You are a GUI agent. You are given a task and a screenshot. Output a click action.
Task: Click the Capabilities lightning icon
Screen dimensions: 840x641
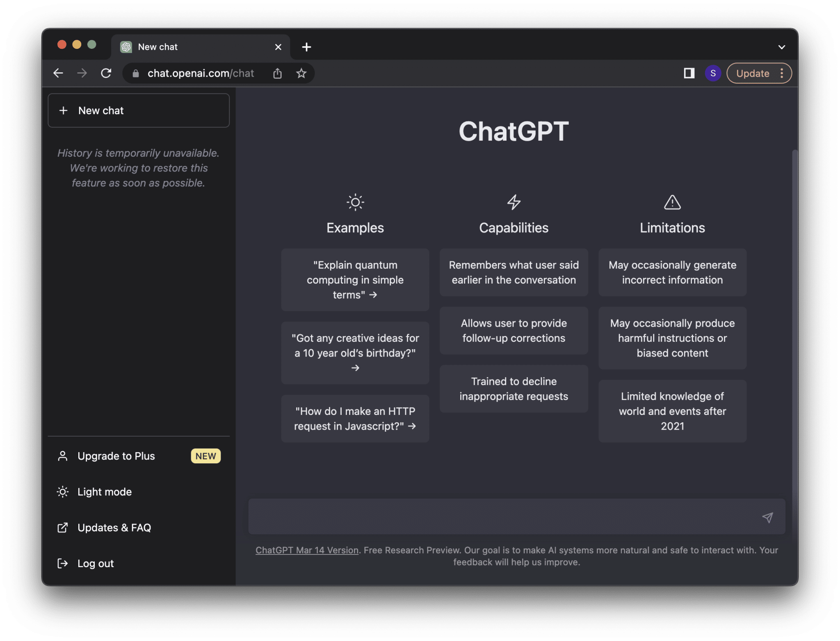[x=514, y=202]
